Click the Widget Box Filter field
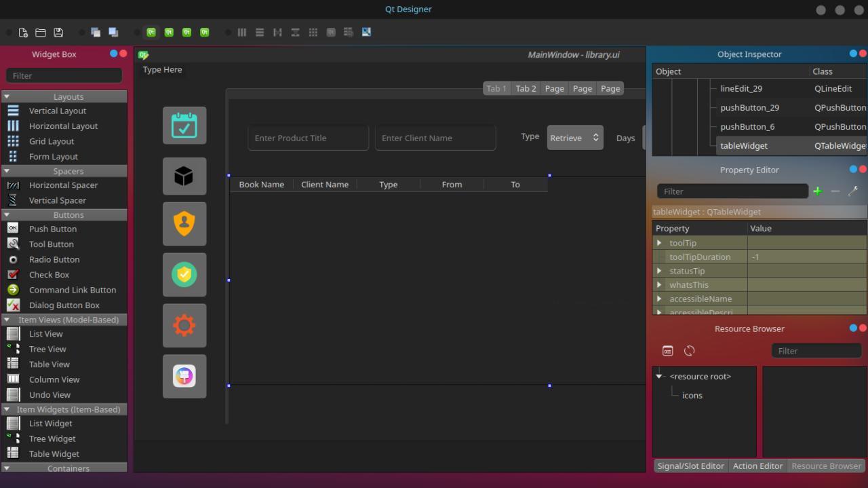Screen dimensions: 868x488 64,75
